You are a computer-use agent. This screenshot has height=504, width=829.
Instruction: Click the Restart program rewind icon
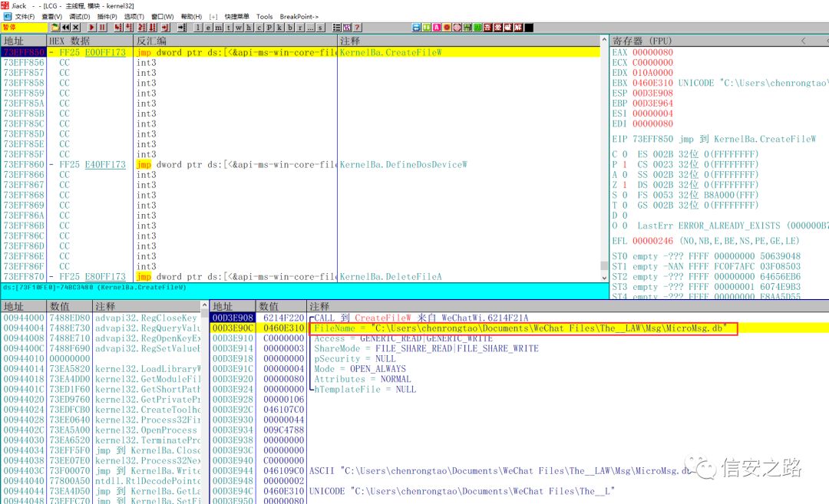[x=66, y=28]
